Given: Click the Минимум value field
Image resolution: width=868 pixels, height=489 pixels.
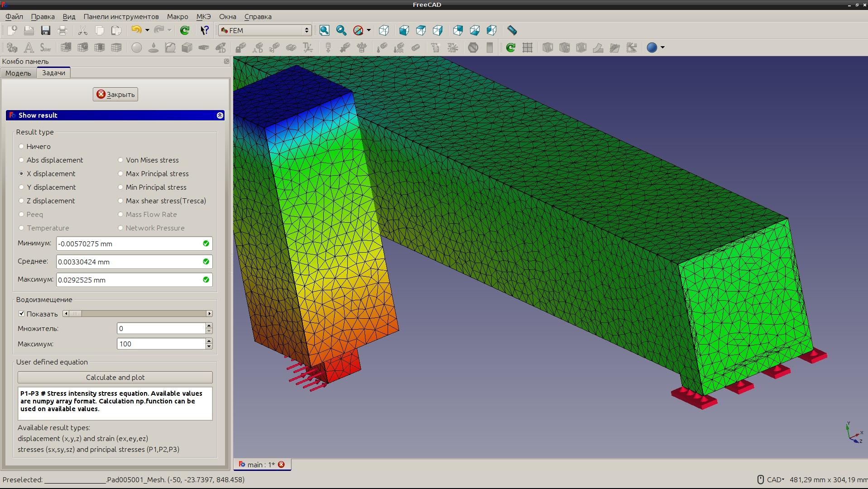Looking at the screenshot, I should tap(134, 244).
